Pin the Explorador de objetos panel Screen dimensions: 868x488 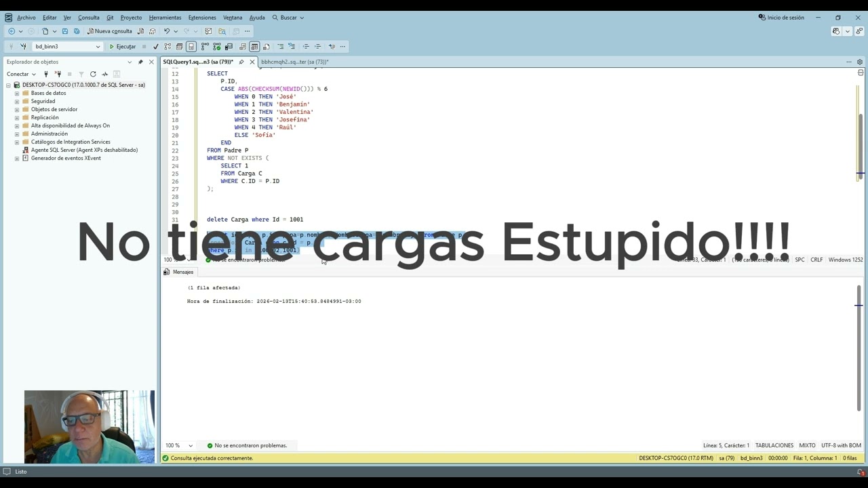pyautogui.click(x=140, y=62)
